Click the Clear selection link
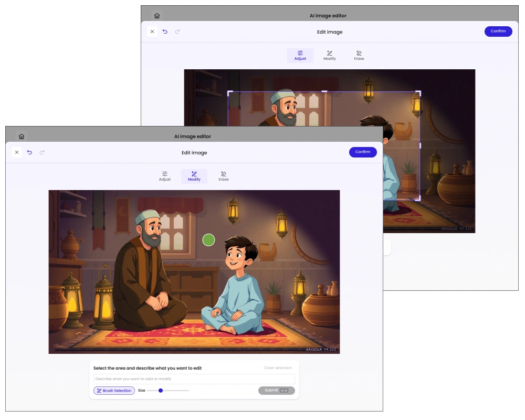The image size is (525, 420). pos(278,367)
